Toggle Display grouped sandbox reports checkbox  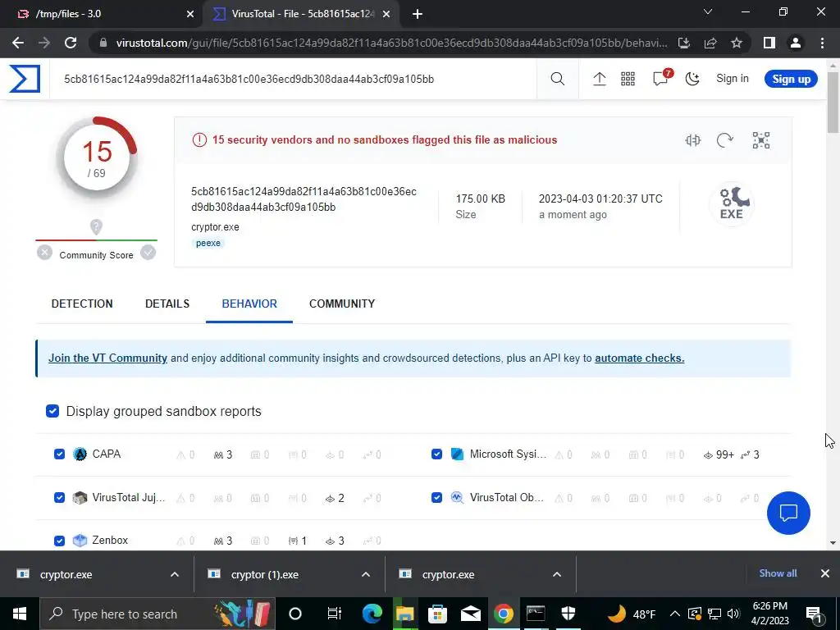(52, 411)
